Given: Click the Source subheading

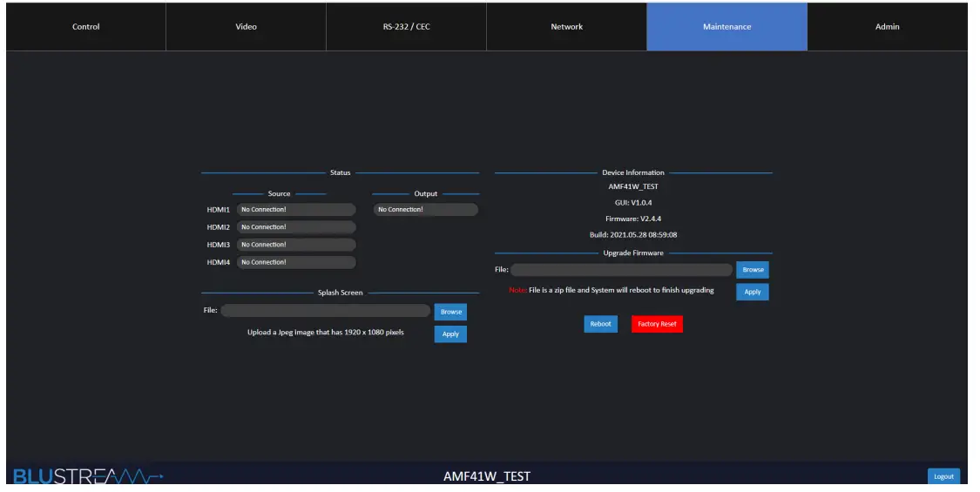Looking at the screenshot, I should click(279, 194).
